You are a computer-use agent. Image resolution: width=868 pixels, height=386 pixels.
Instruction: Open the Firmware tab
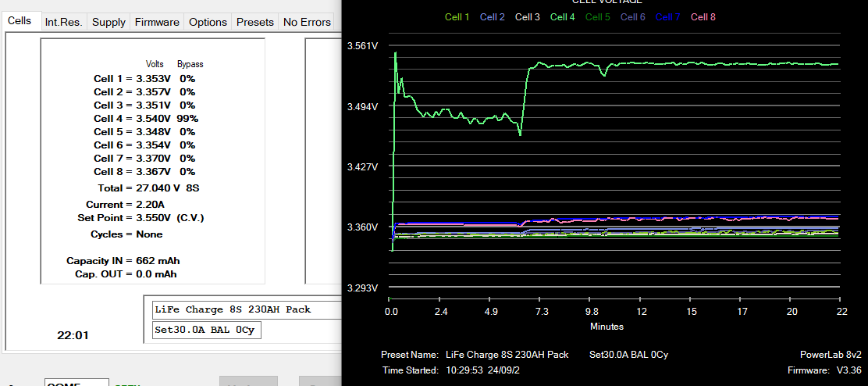tap(157, 22)
